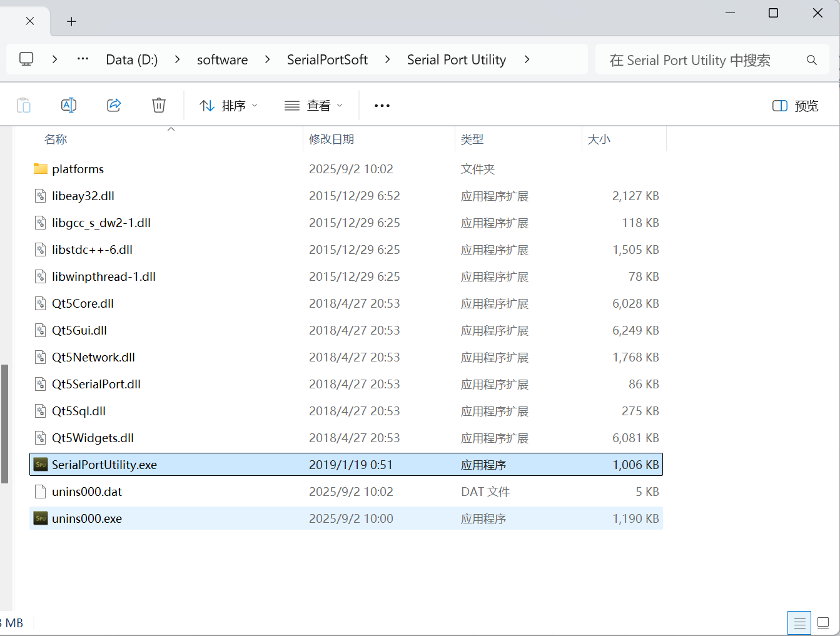The image size is (840, 636).
Task: Expand chevron after Data (D:)
Action: [x=178, y=59]
